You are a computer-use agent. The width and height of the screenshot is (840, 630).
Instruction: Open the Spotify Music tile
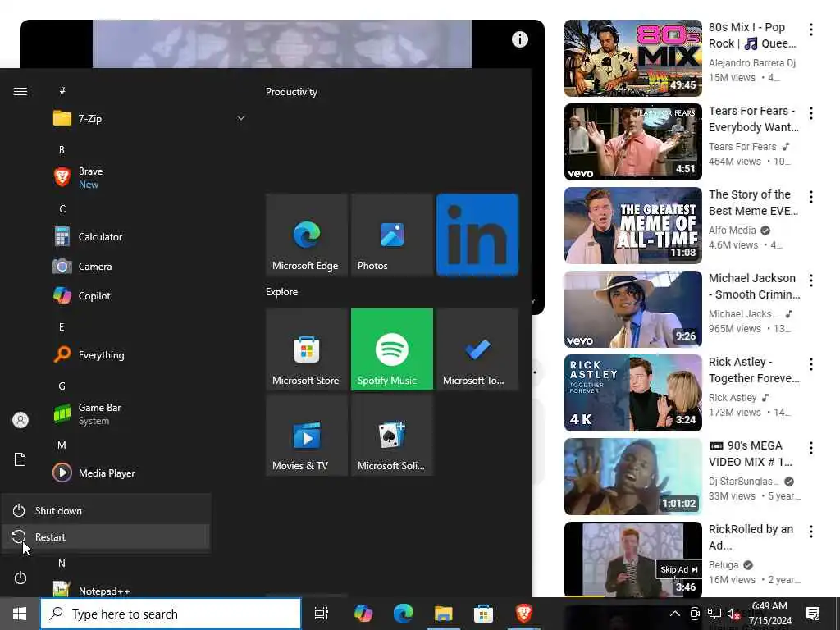(391, 349)
